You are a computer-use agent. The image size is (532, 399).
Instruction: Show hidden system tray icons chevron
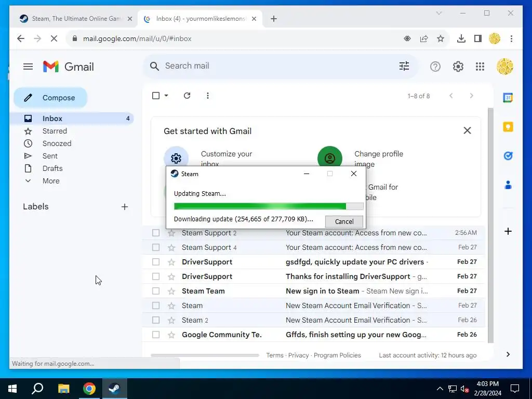click(440, 389)
